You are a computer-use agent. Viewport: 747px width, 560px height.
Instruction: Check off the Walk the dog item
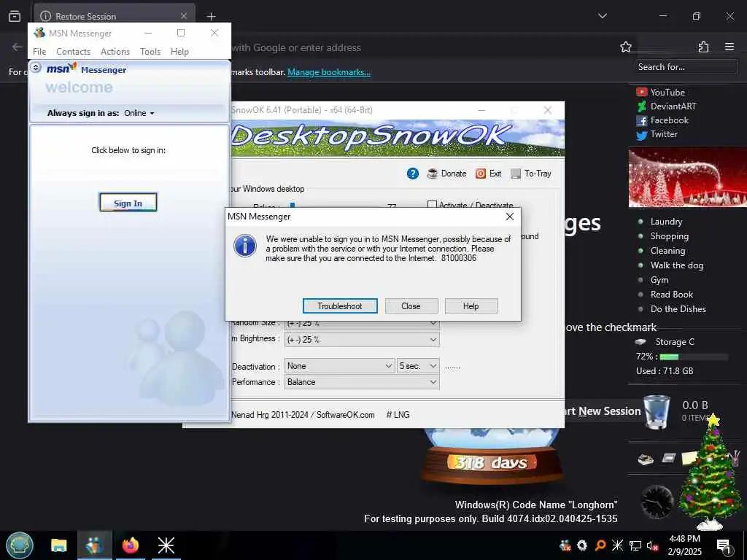pos(640,265)
